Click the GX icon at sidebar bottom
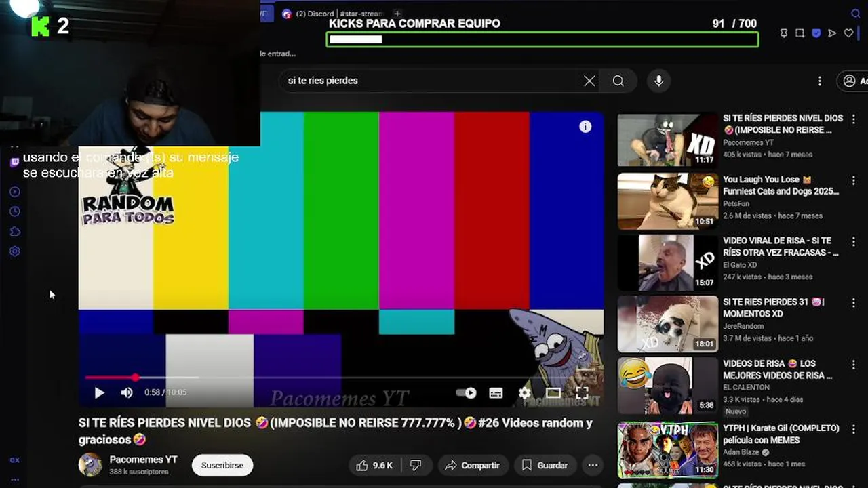The height and width of the screenshot is (488, 868). click(15, 460)
